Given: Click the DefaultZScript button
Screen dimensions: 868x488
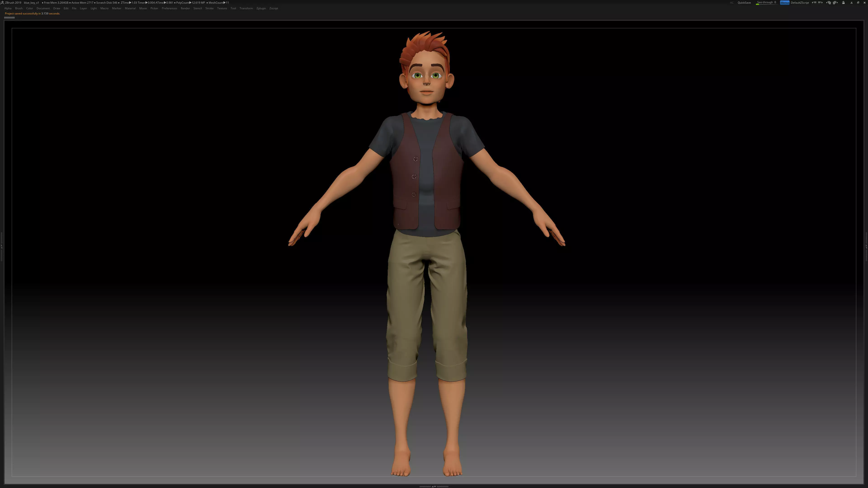Looking at the screenshot, I should pyautogui.click(x=800, y=3).
